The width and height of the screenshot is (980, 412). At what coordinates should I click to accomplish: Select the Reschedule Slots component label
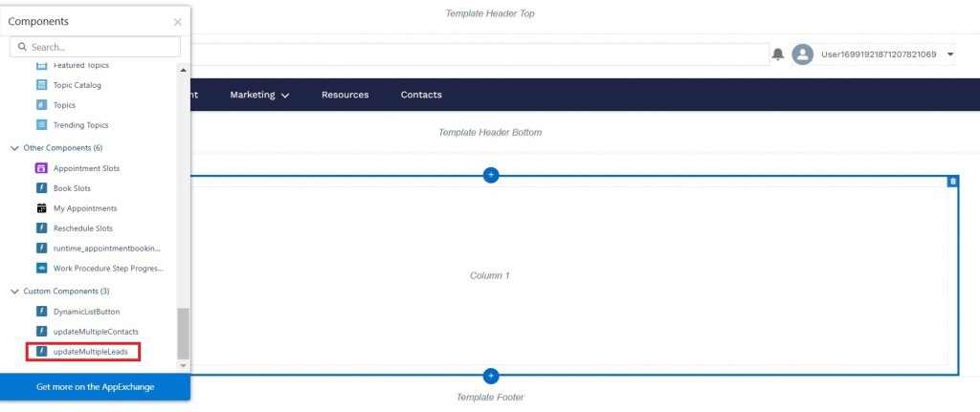tap(83, 228)
